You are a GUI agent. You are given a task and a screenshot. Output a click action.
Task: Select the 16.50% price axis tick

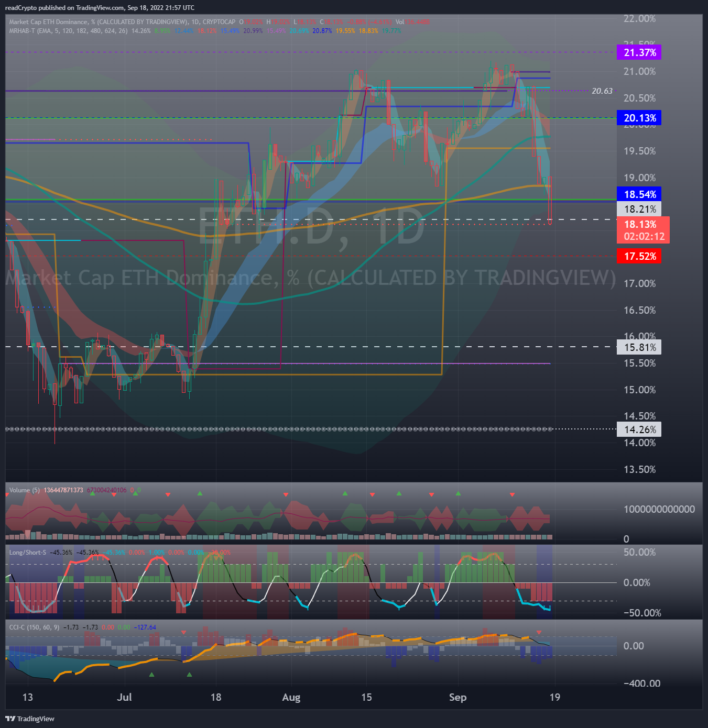[x=639, y=311]
